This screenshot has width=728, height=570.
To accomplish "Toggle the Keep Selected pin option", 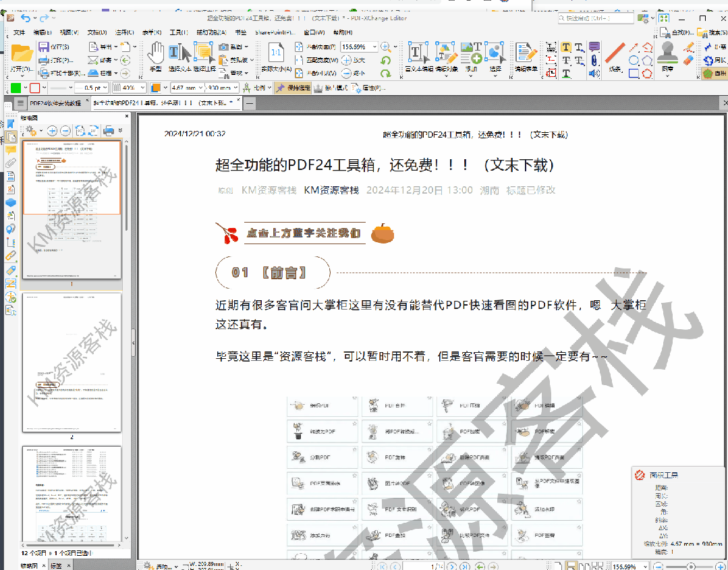I will point(293,88).
